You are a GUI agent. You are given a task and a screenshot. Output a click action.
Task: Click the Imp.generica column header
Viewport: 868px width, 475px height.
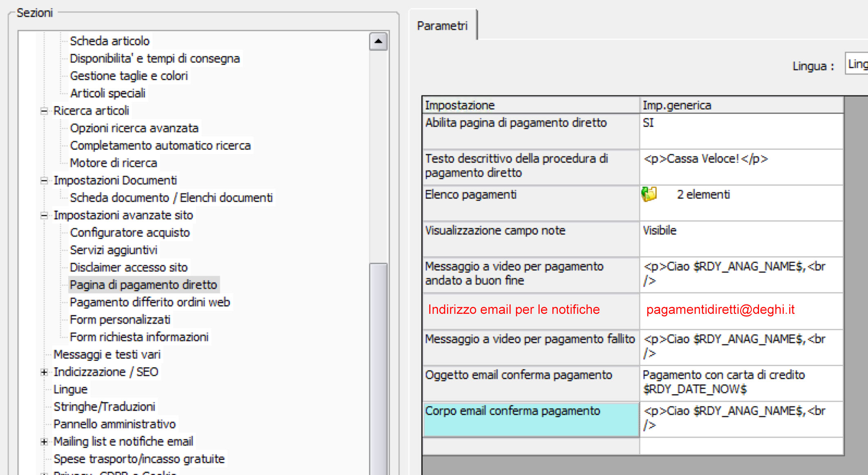tap(677, 105)
